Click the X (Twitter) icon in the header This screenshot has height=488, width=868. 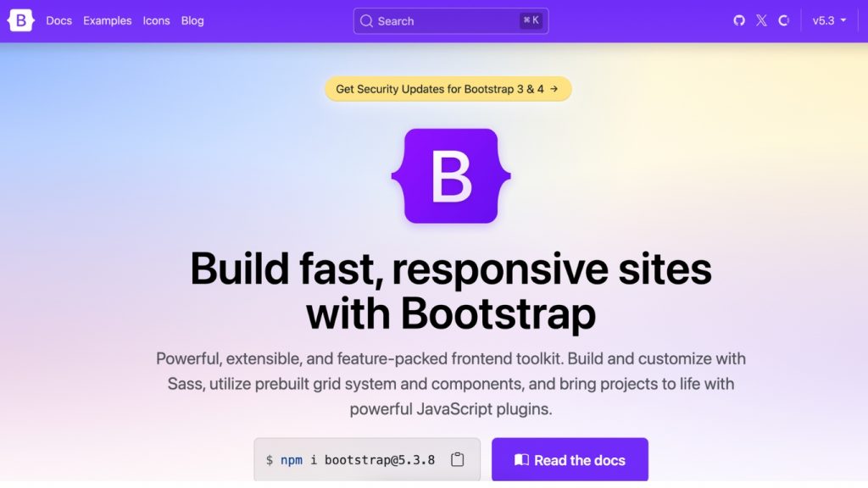coord(762,20)
